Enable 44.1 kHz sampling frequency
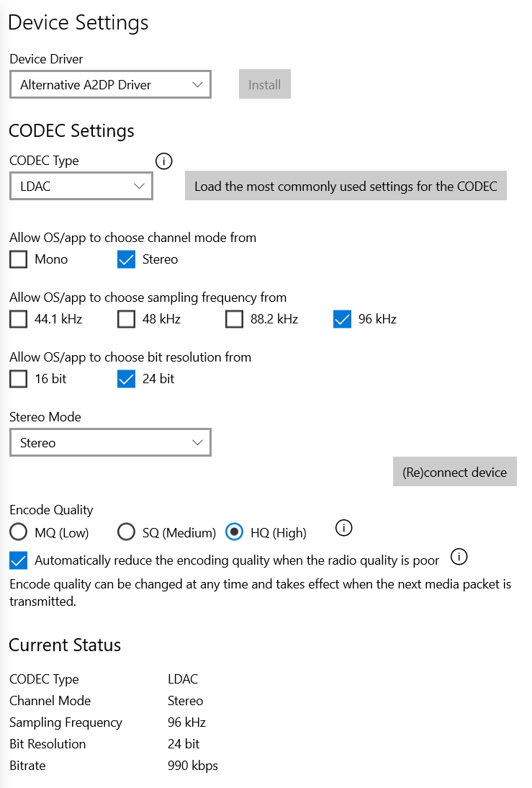Screen dimensions: 532x788 19,319
